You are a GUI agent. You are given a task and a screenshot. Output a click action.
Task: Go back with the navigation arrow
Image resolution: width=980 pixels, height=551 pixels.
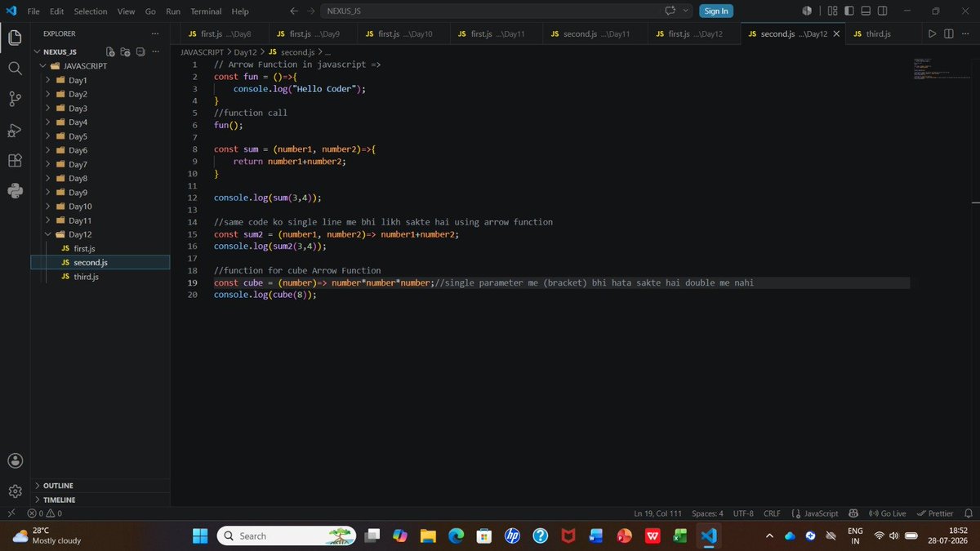(x=295, y=11)
